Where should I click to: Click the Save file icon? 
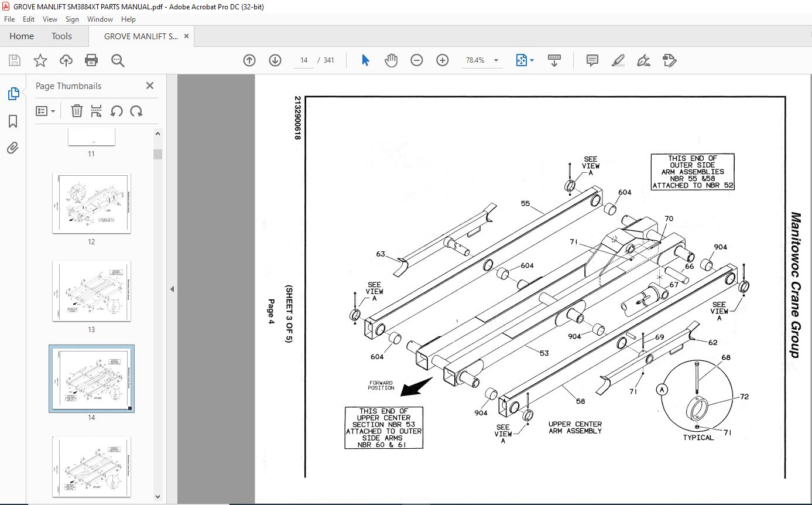[15, 60]
